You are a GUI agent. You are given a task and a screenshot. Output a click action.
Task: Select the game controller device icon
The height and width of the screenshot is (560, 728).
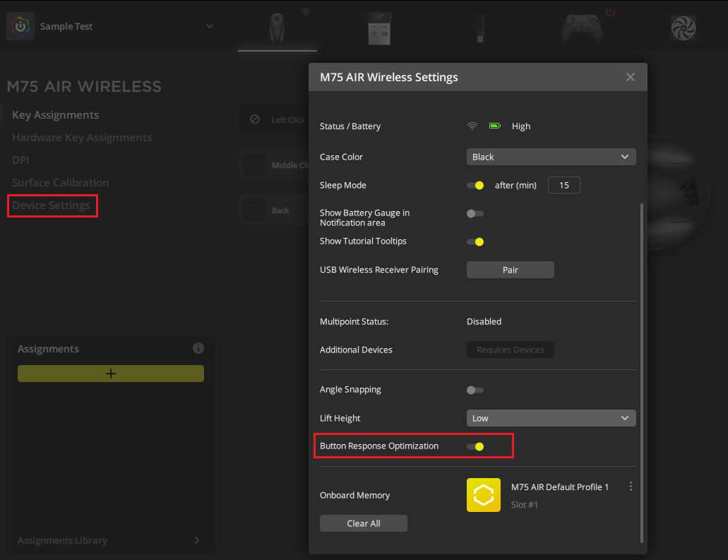[581, 28]
